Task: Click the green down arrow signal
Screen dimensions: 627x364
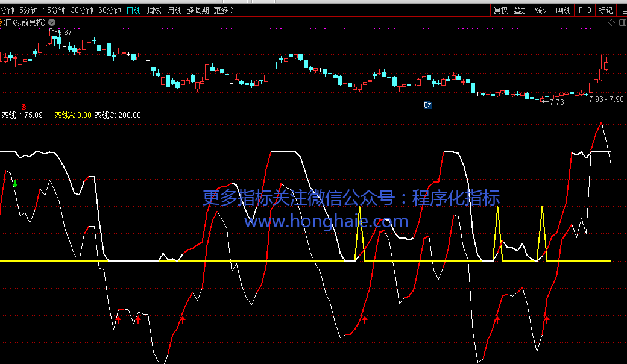Action: (15, 184)
